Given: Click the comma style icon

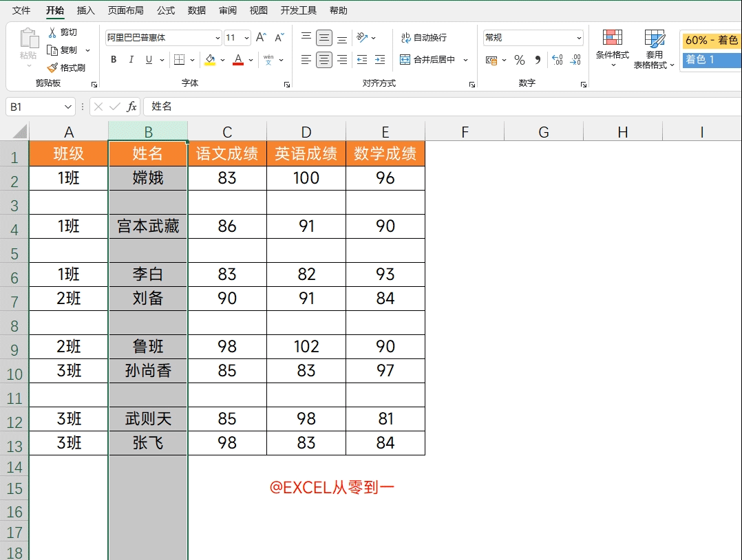Looking at the screenshot, I should [x=537, y=61].
